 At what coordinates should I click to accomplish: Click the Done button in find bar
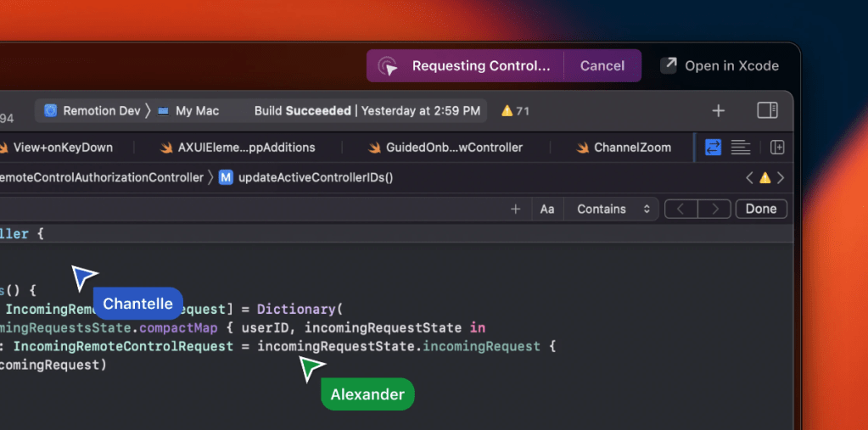tap(760, 209)
